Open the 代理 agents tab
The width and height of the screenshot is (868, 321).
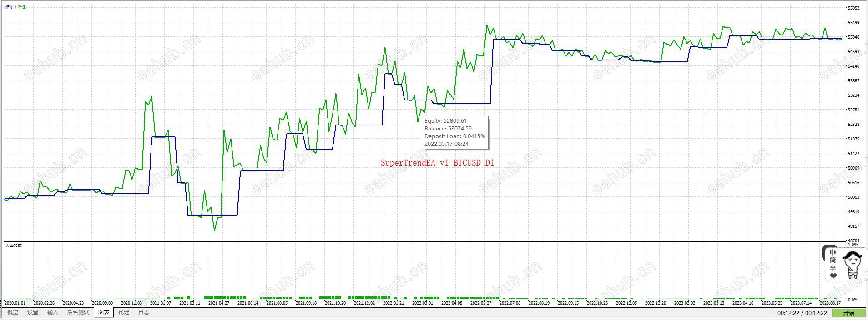click(x=124, y=312)
